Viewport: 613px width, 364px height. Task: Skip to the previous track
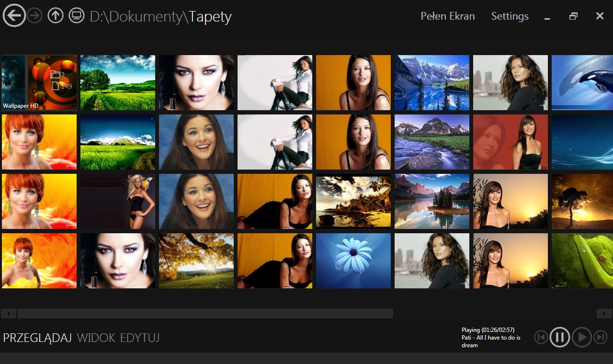tap(541, 337)
